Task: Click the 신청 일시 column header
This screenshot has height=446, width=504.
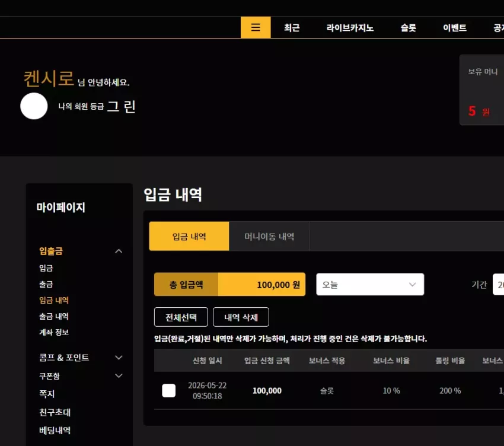Action: pyautogui.click(x=207, y=361)
